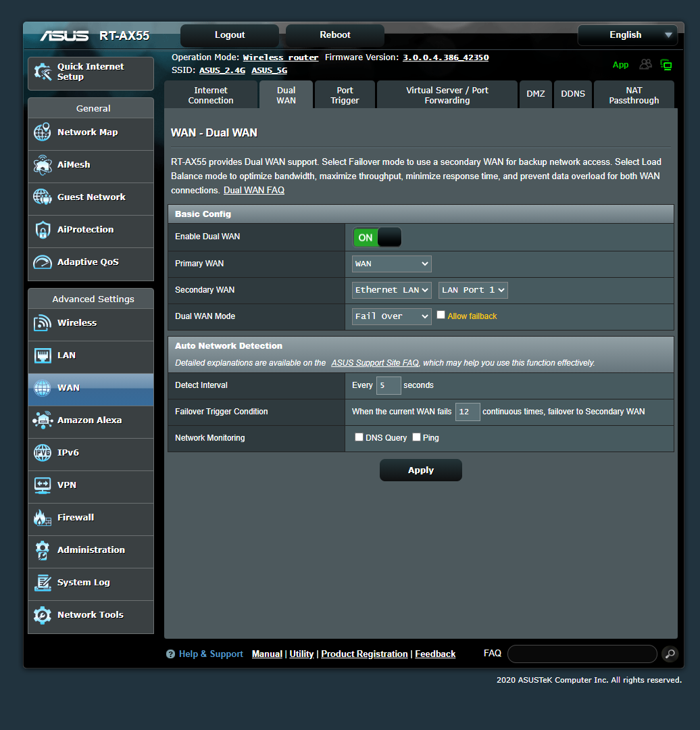700x730 pixels.
Task: Click the Apply button
Action: coord(421,470)
